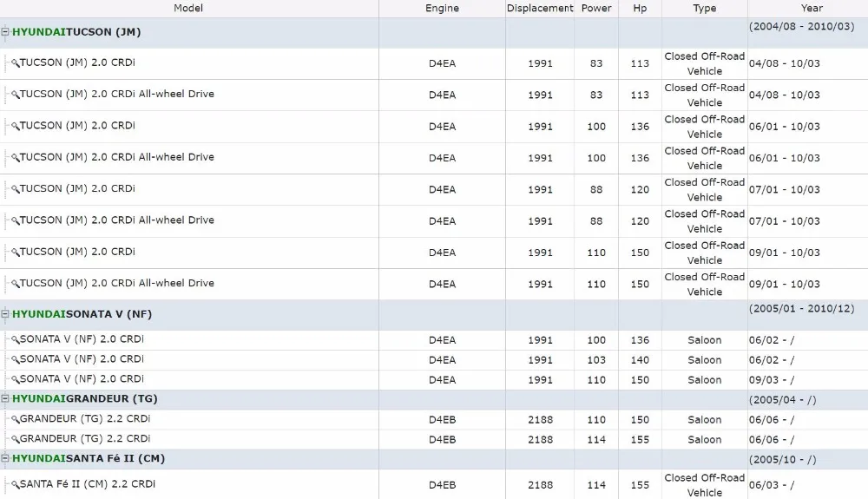
Task: Click Hp 150 in TUCSON All-wheel Drive row
Action: tap(640, 285)
